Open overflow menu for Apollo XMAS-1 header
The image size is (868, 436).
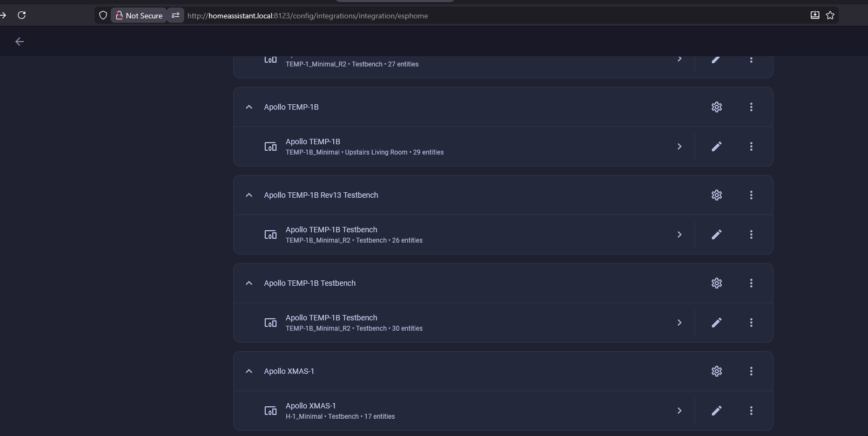pos(751,371)
